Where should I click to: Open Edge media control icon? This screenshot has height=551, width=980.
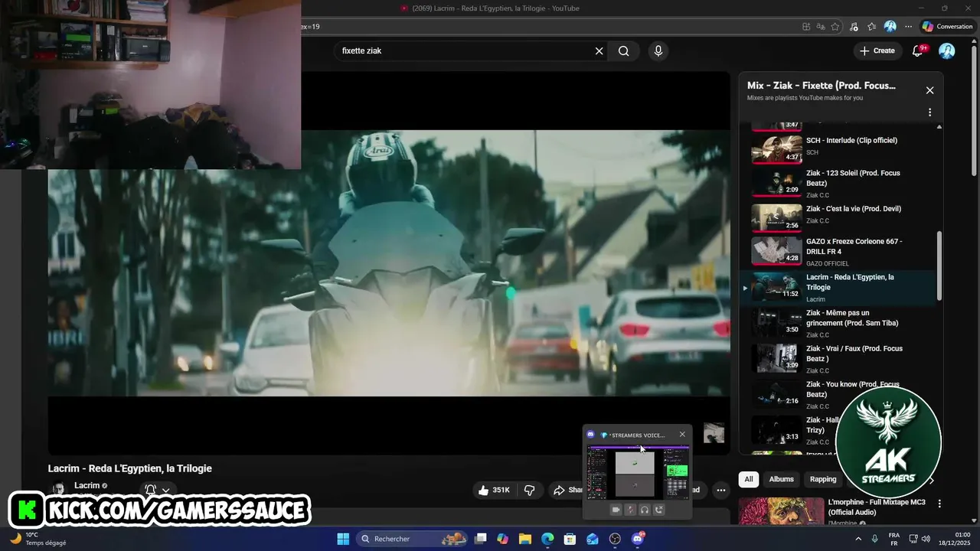(854, 26)
